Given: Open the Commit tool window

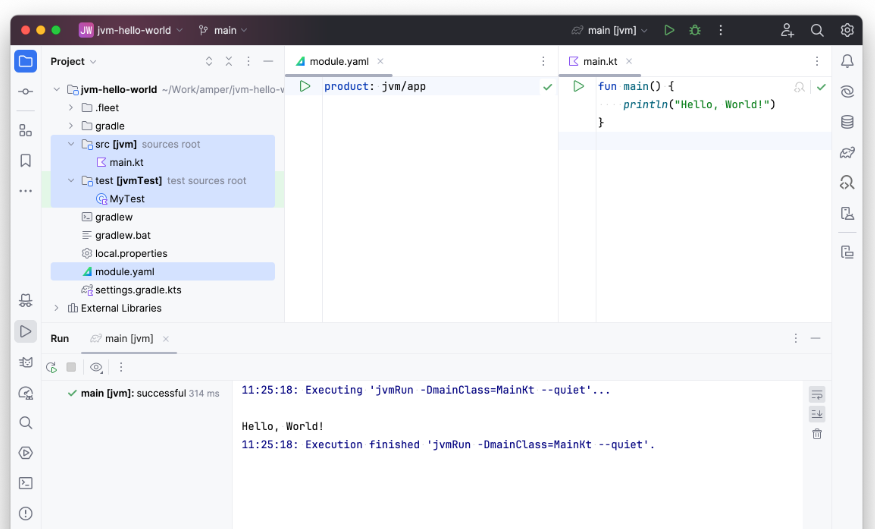Looking at the screenshot, I should (25, 91).
